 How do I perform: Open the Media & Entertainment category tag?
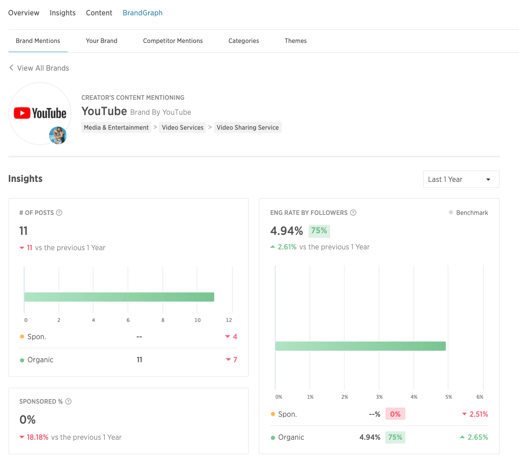point(116,127)
